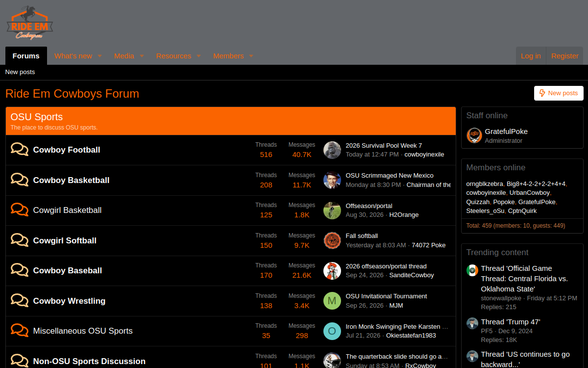Screen dimensions: 588x368
Task: Click the New posts sub-navigation link
Action: tap(20, 72)
